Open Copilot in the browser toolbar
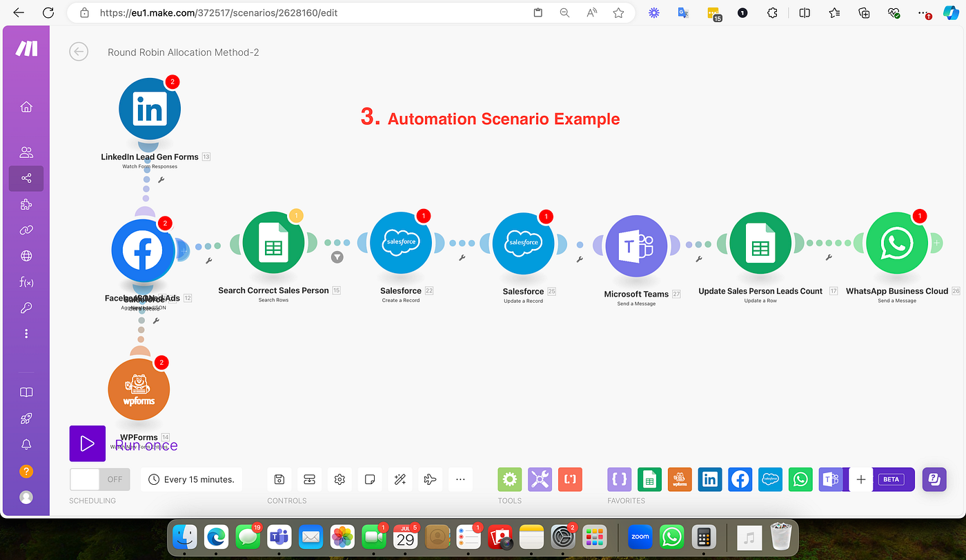 click(x=949, y=12)
